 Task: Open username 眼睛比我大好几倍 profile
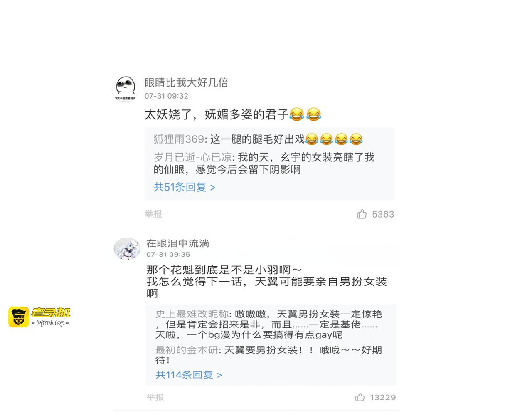click(x=186, y=82)
